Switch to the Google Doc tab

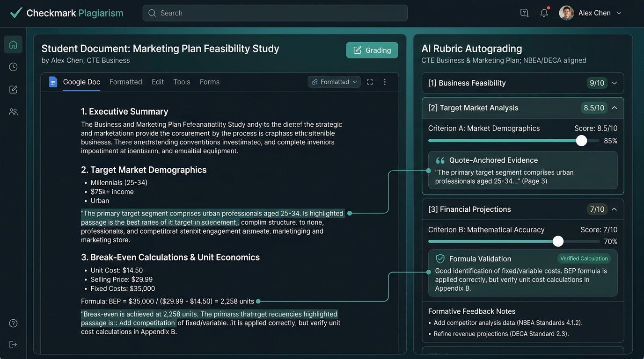coord(81,82)
